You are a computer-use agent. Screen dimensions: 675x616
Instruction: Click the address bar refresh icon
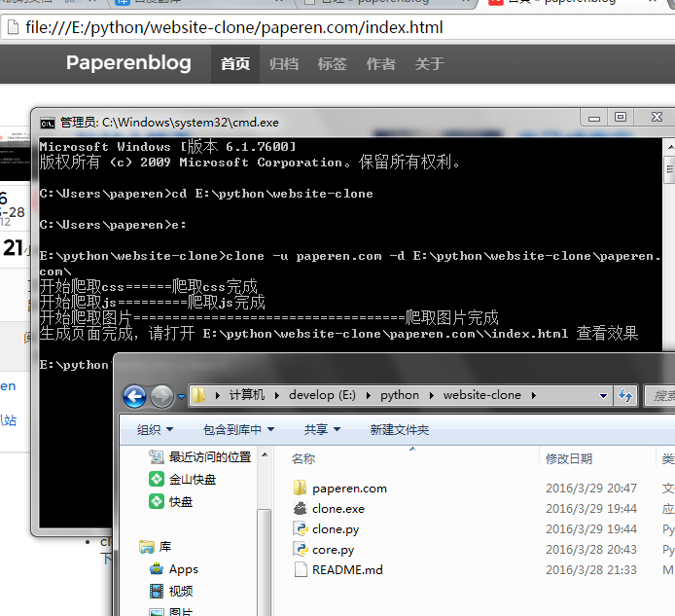click(x=625, y=395)
